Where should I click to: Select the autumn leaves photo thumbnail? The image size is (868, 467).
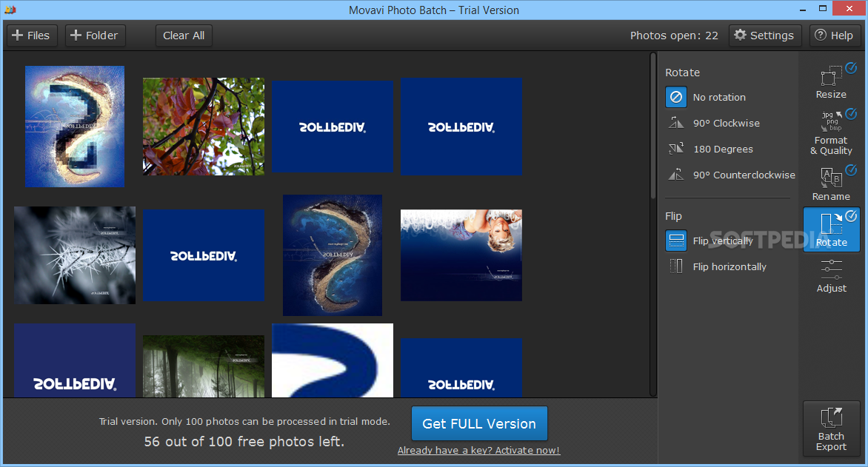[x=204, y=126]
